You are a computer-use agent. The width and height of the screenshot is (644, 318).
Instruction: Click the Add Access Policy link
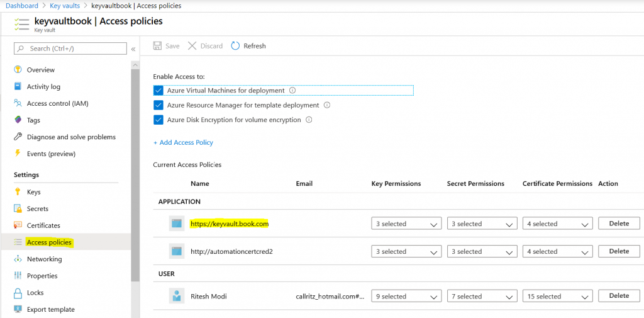[183, 143]
